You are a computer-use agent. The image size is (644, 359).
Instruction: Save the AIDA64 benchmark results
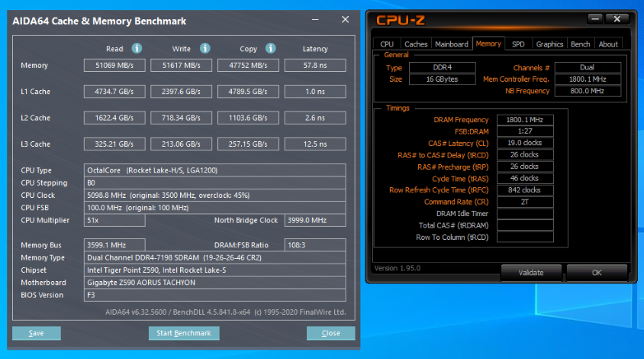36,333
